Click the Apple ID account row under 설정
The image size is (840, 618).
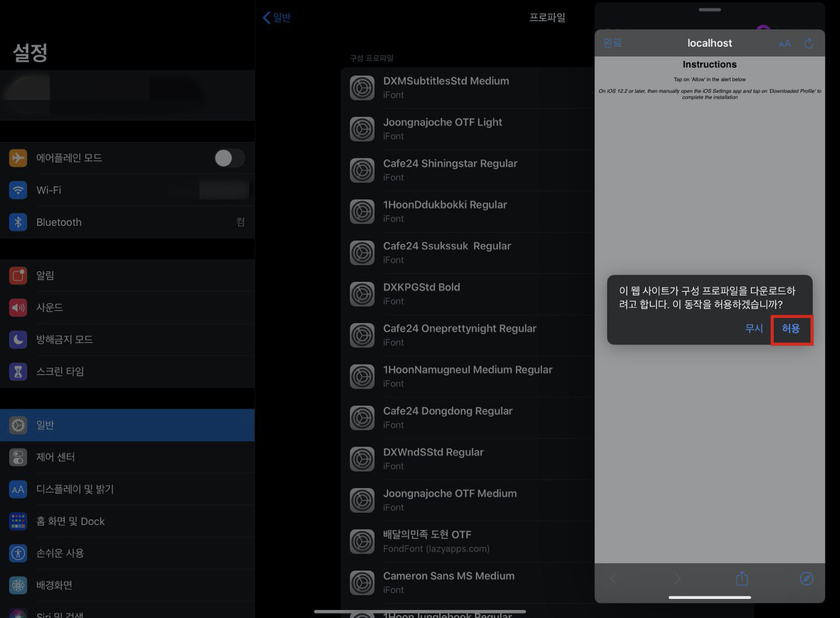point(127,95)
